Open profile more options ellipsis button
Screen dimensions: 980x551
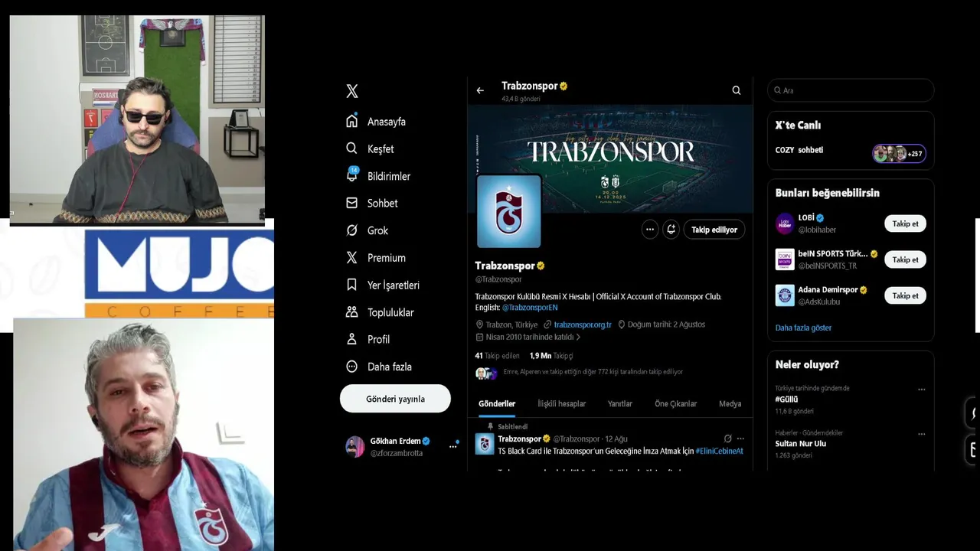tap(650, 230)
